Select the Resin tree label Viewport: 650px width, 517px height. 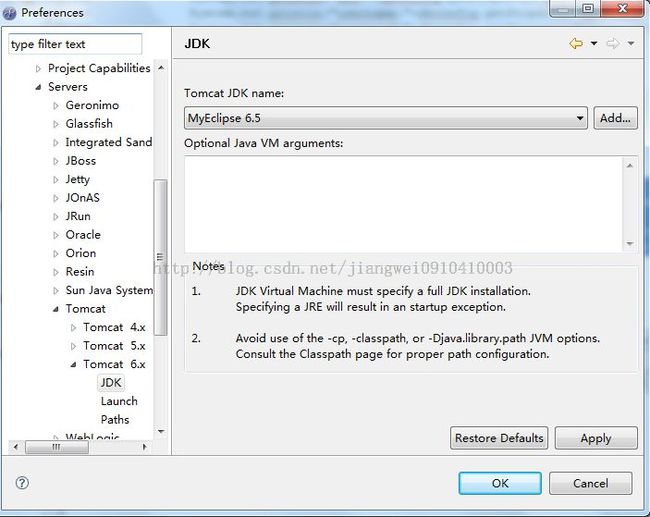pyautogui.click(x=80, y=271)
